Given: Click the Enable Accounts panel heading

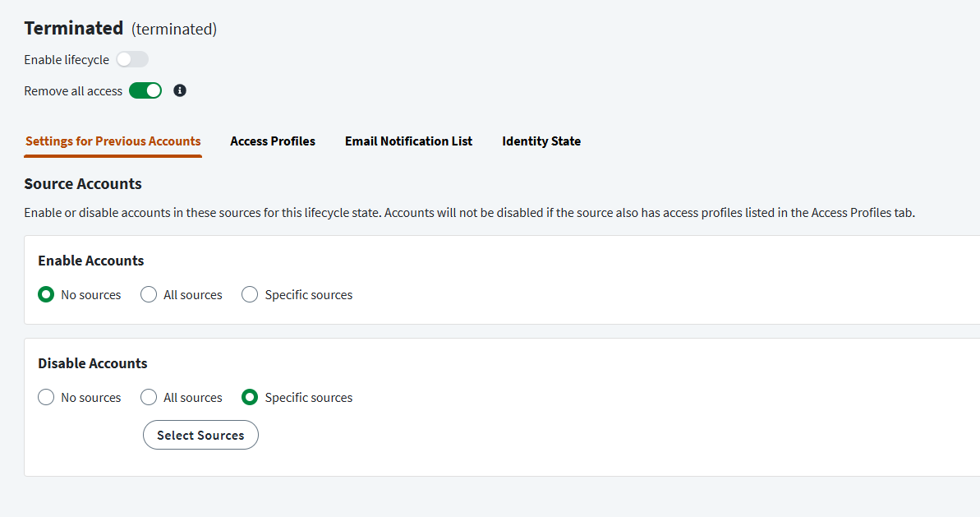Looking at the screenshot, I should [91, 261].
